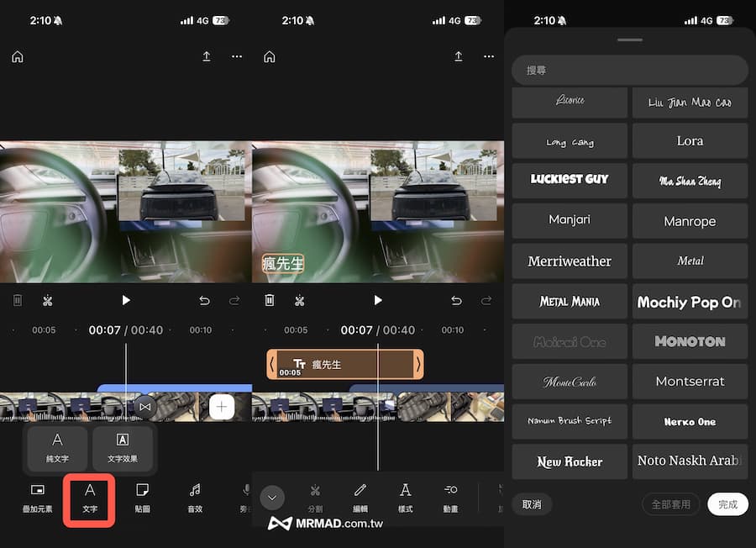Open the more options menu
This screenshot has width=756, height=548.
[237, 56]
